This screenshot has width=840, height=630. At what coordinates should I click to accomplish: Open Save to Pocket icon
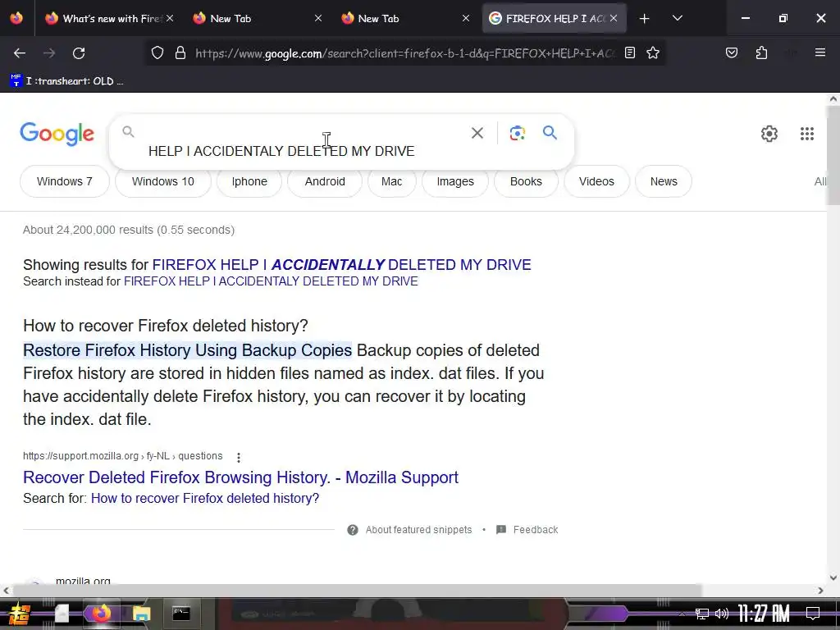coord(731,53)
